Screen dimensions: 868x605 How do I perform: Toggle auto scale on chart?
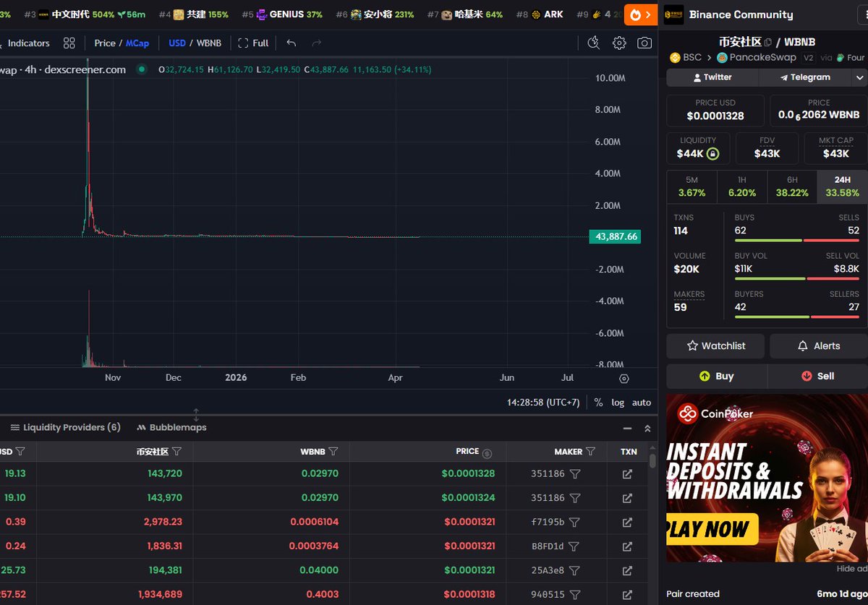pyautogui.click(x=641, y=403)
